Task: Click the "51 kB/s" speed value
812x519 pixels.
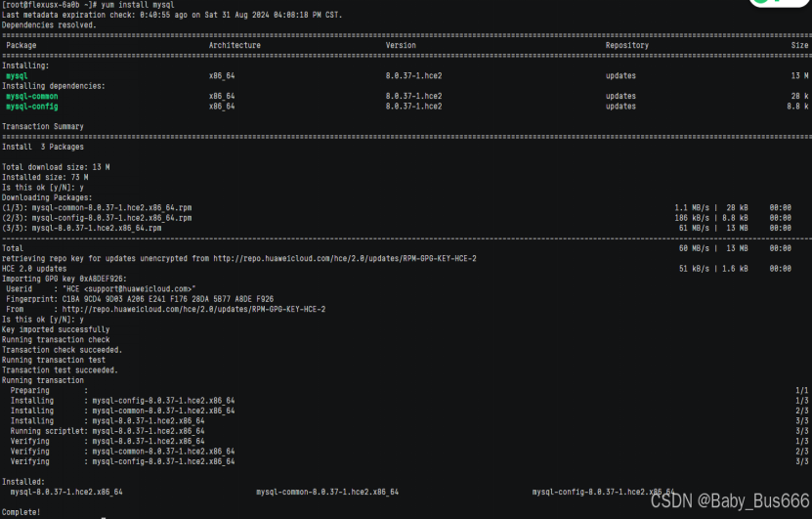Action: point(694,269)
